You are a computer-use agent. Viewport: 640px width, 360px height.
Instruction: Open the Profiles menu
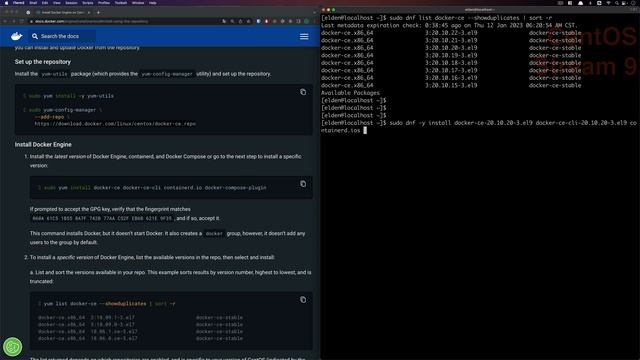point(104,3)
